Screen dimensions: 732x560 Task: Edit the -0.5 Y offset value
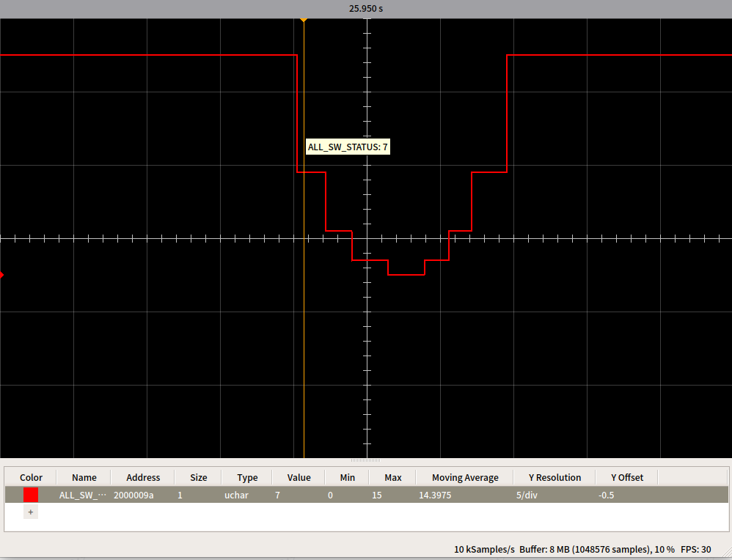(606, 495)
